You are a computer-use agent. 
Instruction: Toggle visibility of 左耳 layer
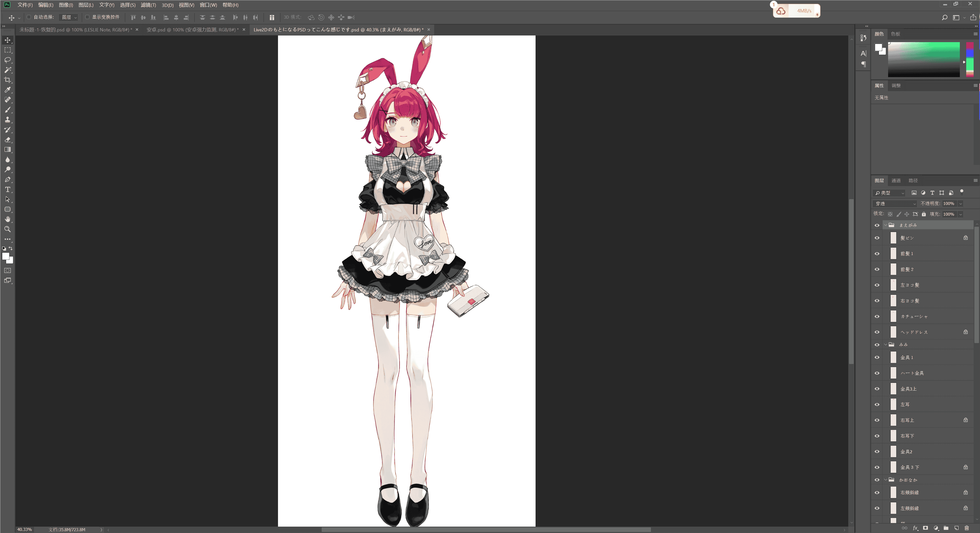(877, 404)
